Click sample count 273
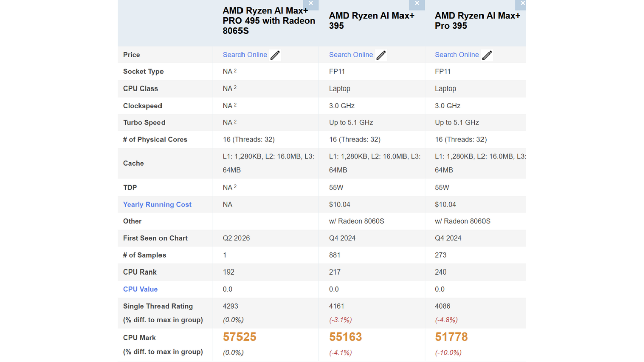 point(441,255)
